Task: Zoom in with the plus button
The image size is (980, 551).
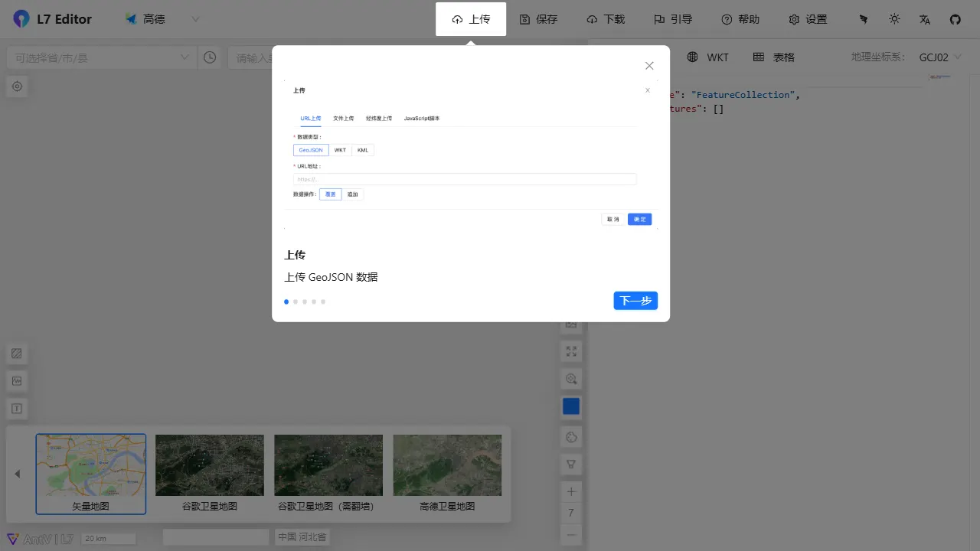Action: point(571,491)
